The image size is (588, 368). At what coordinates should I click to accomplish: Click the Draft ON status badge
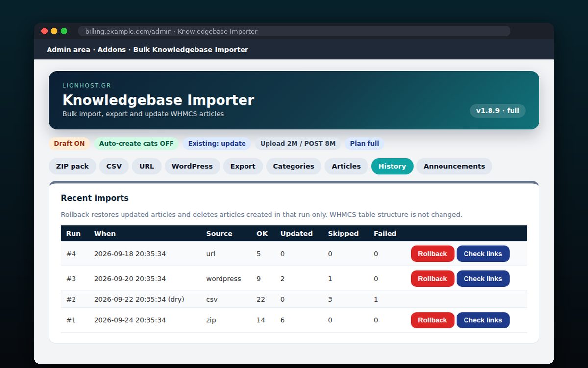click(x=69, y=144)
